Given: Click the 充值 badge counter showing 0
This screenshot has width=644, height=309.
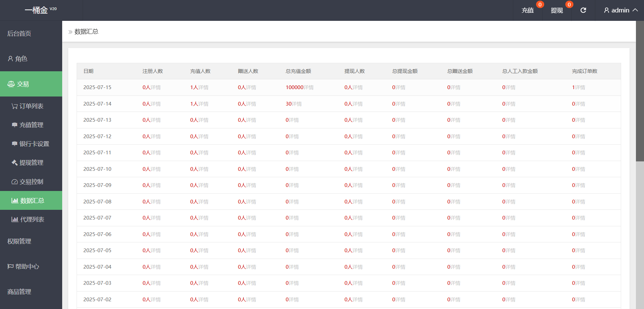Looking at the screenshot, I should pos(540,4).
